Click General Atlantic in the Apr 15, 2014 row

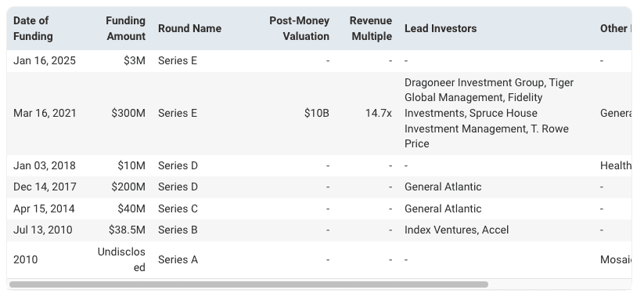tap(443, 209)
